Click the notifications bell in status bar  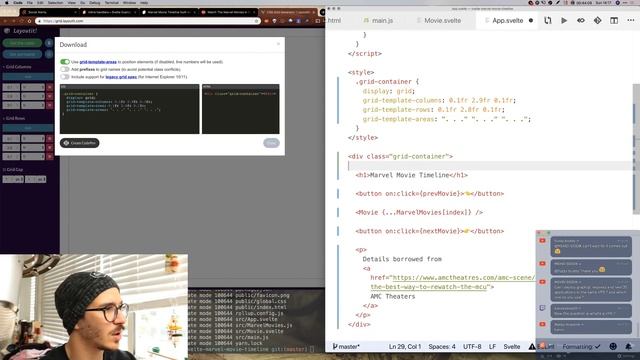(x=629, y=347)
